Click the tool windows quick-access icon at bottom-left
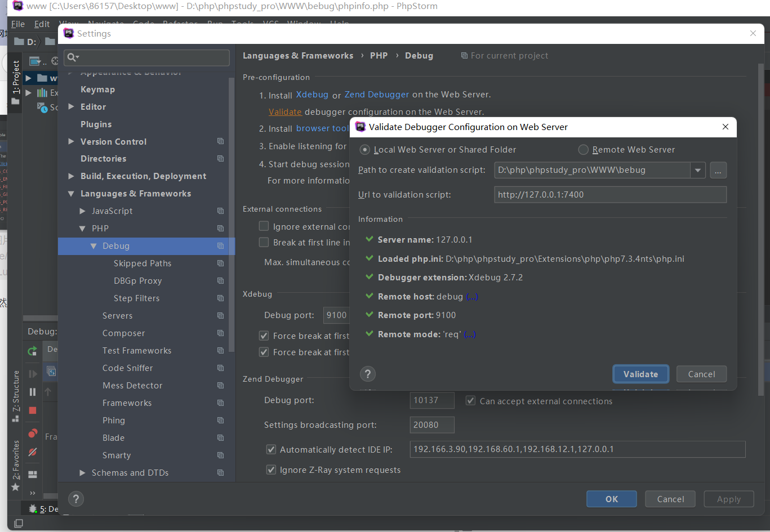The height and width of the screenshot is (532, 770). coord(18,524)
